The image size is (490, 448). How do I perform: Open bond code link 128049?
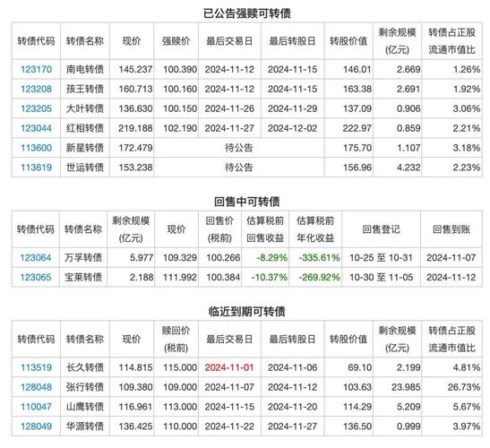pos(36,426)
